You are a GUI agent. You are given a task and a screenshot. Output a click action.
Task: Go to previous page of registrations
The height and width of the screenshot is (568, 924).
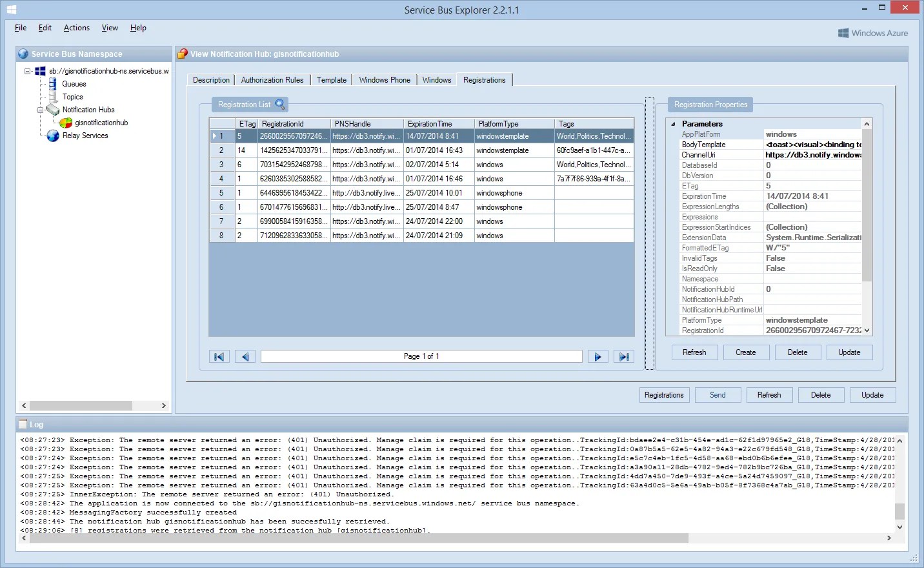[x=245, y=356]
